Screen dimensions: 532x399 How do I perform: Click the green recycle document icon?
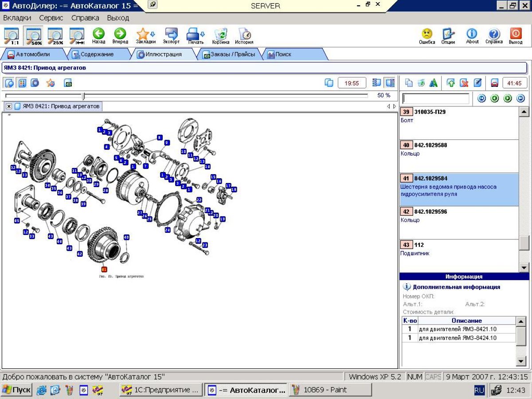[x=421, y=83]
